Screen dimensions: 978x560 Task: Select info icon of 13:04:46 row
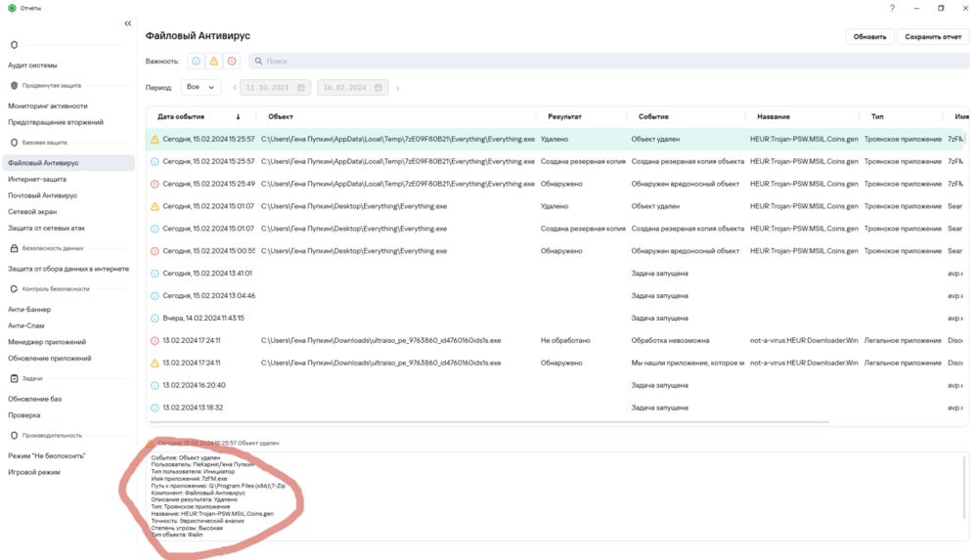click(155, 296)
